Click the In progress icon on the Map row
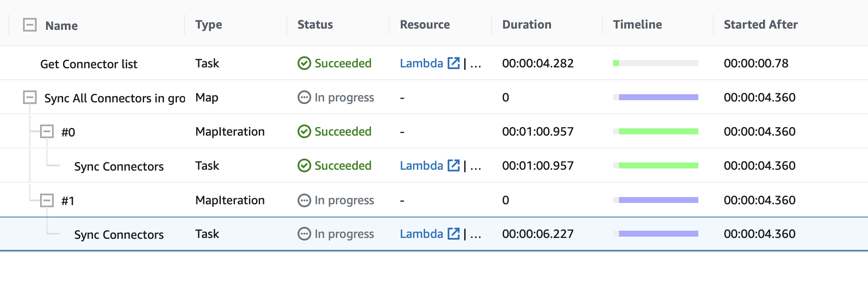This screenshot has width=868, height=284. pos(304,98)
